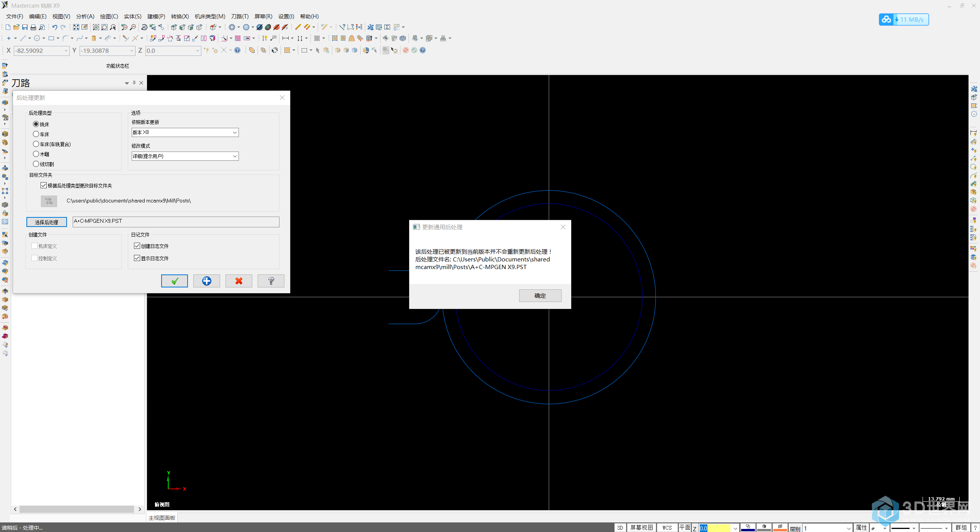Click the trim/break scissors icon
The width and height of the screenshot is (980, 532).
[126, 38]
